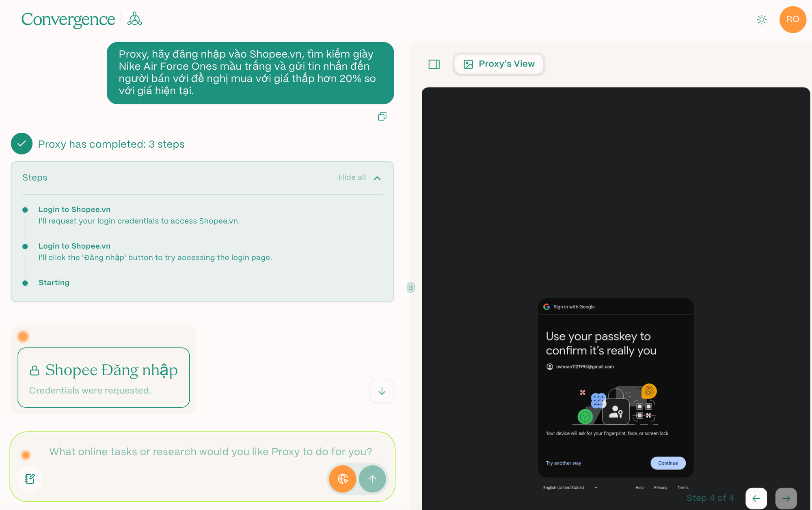This screenshot has height=510, width=812.
Task: Open English (United States) language dropdown
Action: click(570, 488)
